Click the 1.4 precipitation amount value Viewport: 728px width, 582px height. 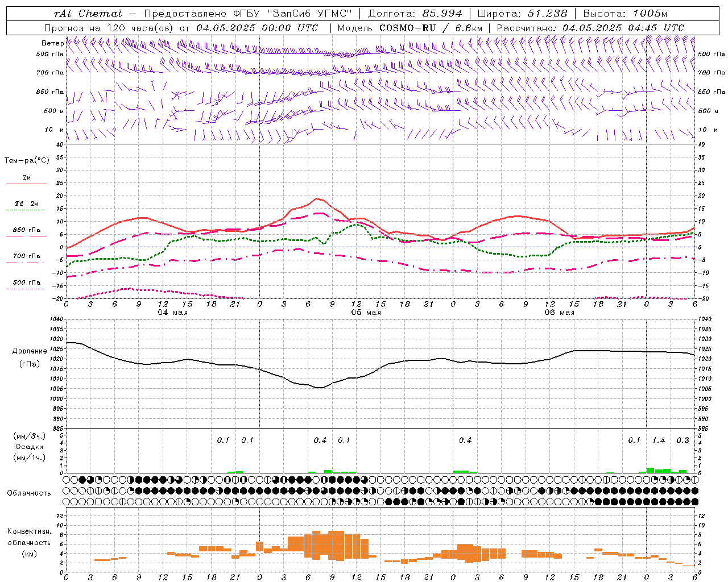point(659,440)
